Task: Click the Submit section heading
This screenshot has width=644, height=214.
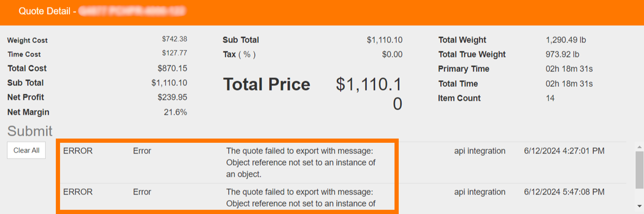Action: [30, 131]
